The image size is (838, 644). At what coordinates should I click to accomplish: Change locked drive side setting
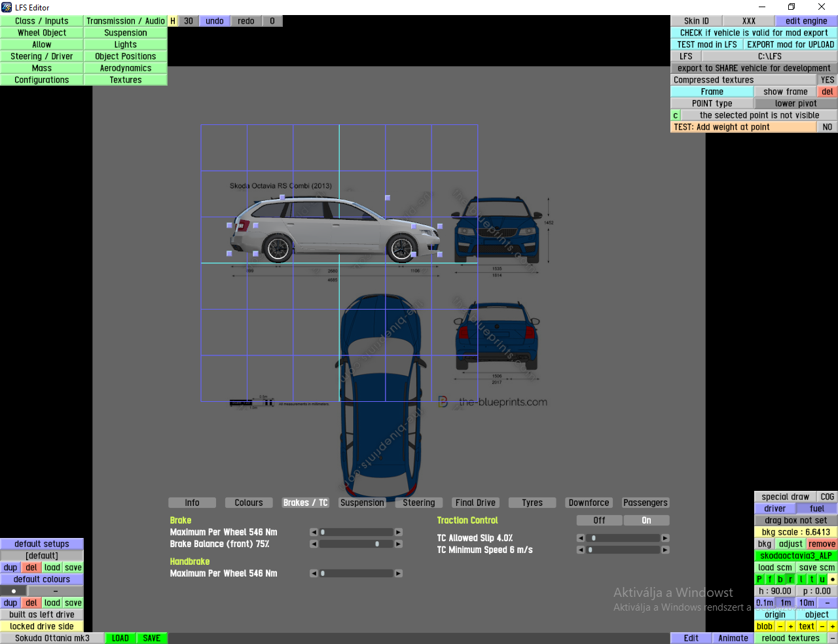tap(42, 626)
